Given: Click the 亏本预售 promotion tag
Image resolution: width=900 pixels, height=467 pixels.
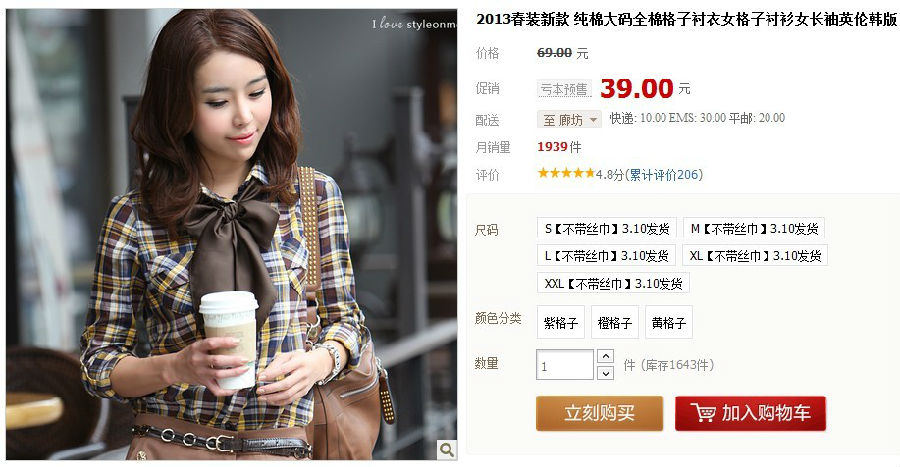Looking at the screenshot, I should tap(564, 89).
